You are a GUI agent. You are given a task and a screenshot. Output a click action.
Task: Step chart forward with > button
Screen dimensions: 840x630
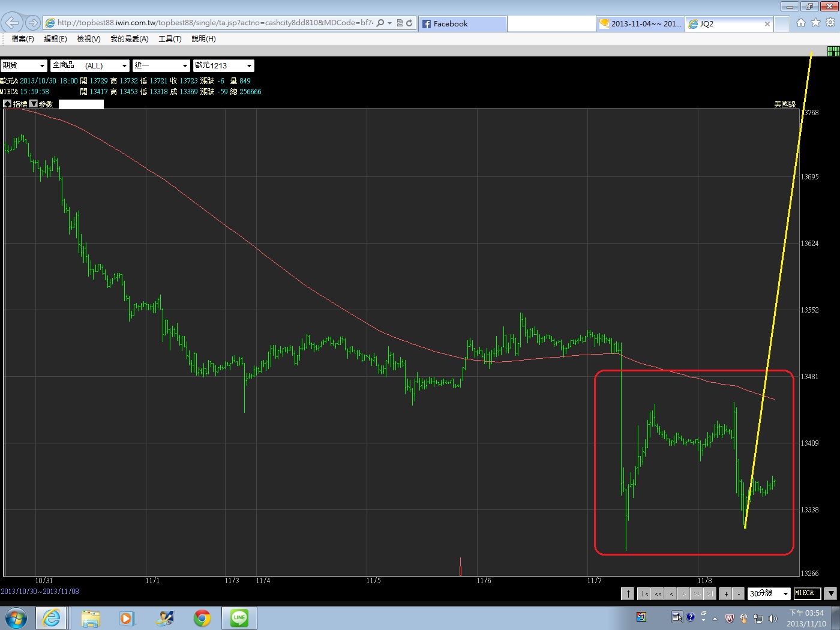click(684, 593)
